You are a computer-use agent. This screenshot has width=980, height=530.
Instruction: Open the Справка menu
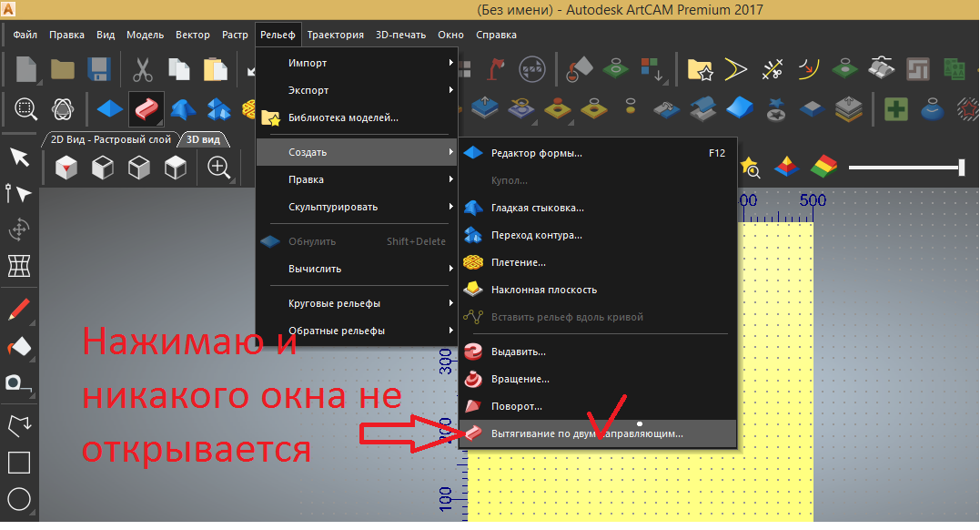point(496,35)
